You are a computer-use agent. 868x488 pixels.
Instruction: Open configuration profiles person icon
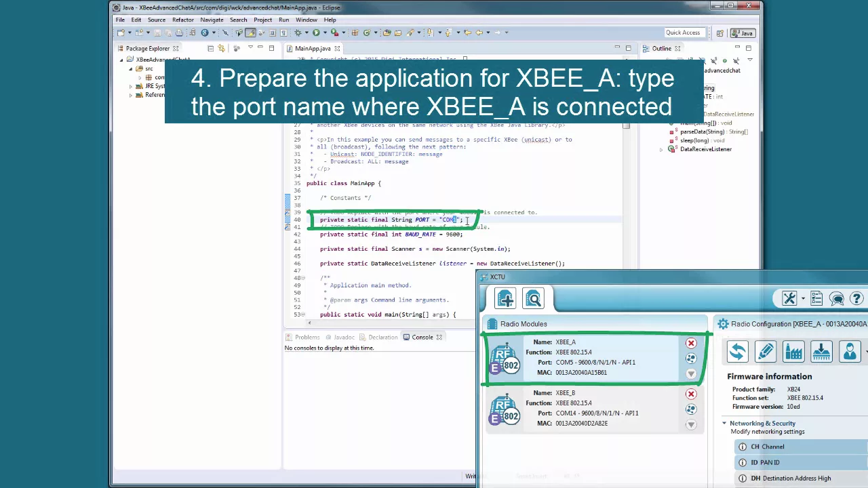tap(849, 351)
